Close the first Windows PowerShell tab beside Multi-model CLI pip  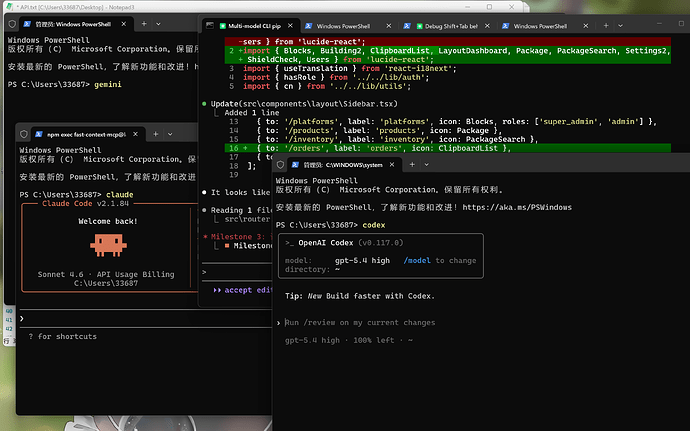[389, 26]
